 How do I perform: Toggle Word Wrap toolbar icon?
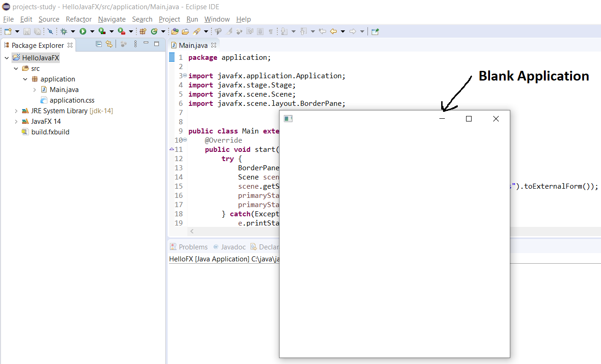tap(250, 31)
